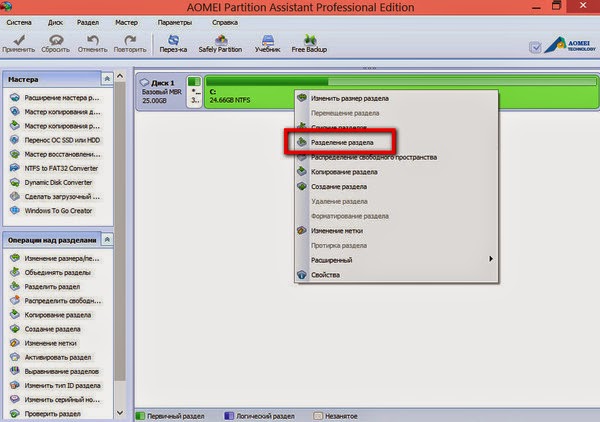Select Выравнивание разделов in sidebar
Image resolution: width=600 pixels, height=422 pixels.
(56, 371)
